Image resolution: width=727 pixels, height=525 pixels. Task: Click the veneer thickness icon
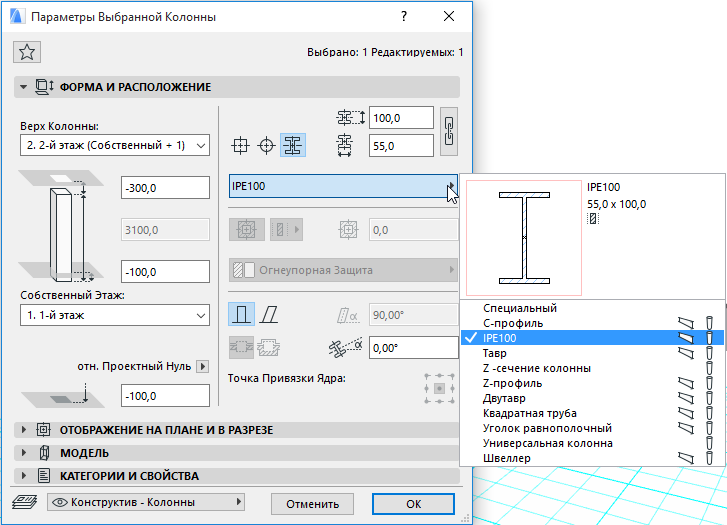(x=348, y=230)
